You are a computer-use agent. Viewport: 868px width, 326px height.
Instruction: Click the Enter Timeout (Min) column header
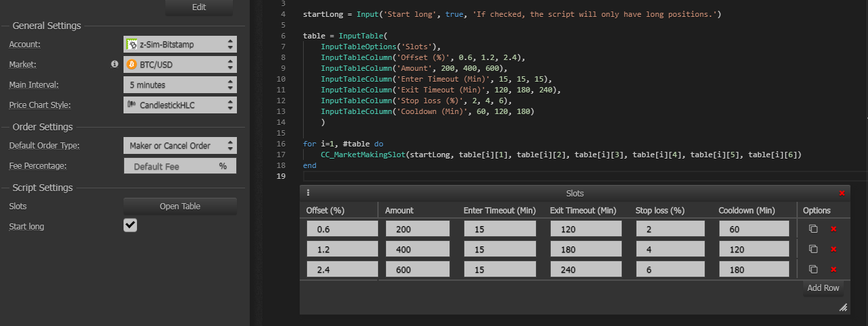[x=499, y=211]
